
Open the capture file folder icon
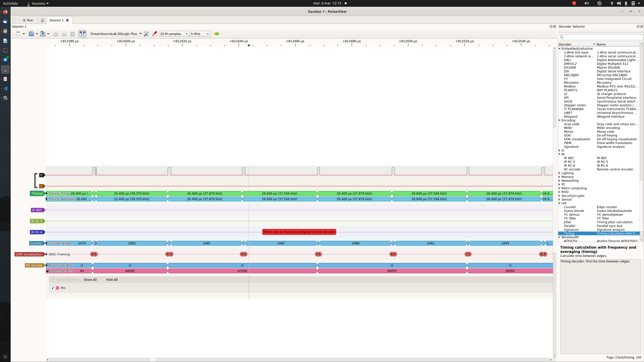32,34
